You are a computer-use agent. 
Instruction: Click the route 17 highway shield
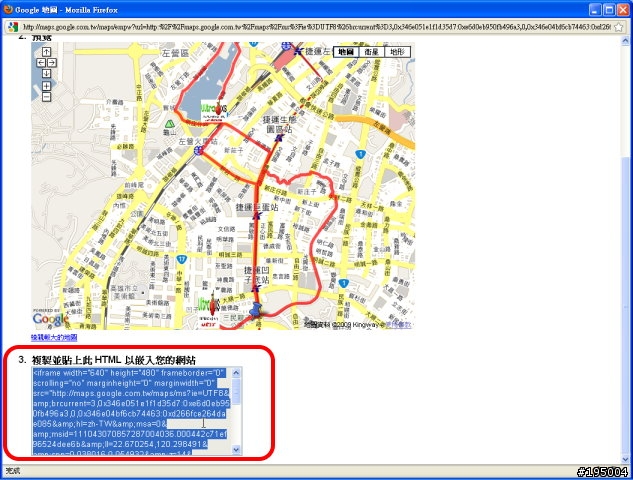[181, 259]
